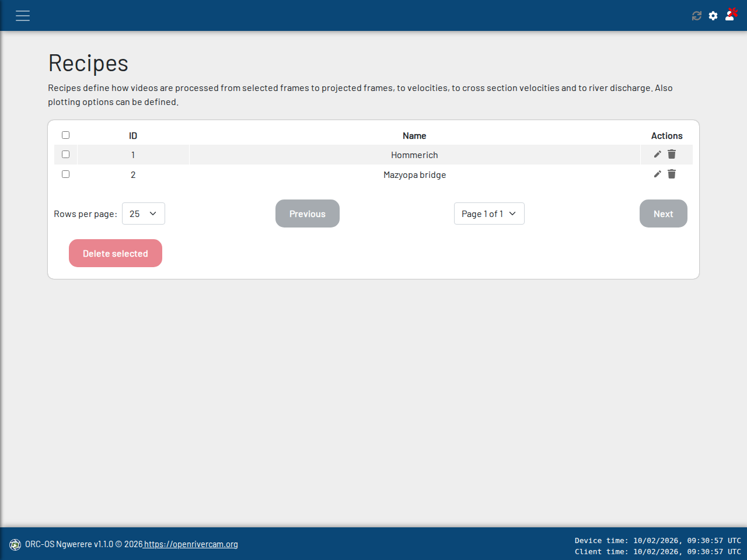Image resolution: width=747 pixels, height=560 pixels.
Task: Edit the Hommerich recipe with pencil icon
Action: [658, 154]
